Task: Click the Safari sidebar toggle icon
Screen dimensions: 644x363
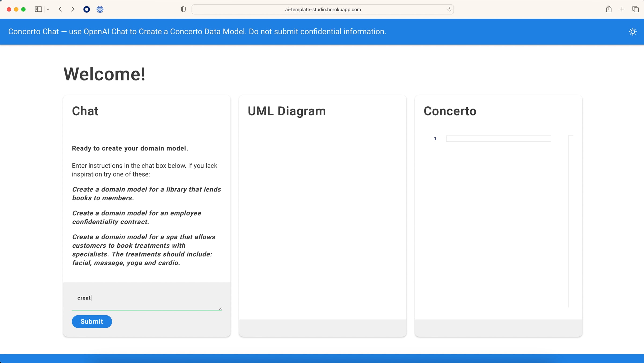Action: [38, 9]
